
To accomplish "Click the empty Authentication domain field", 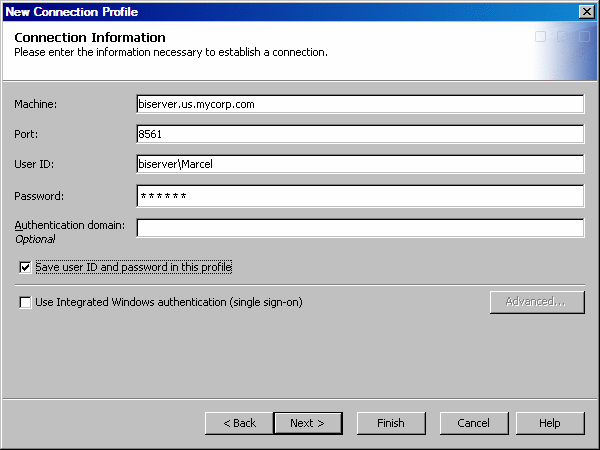I will [360, 228].
